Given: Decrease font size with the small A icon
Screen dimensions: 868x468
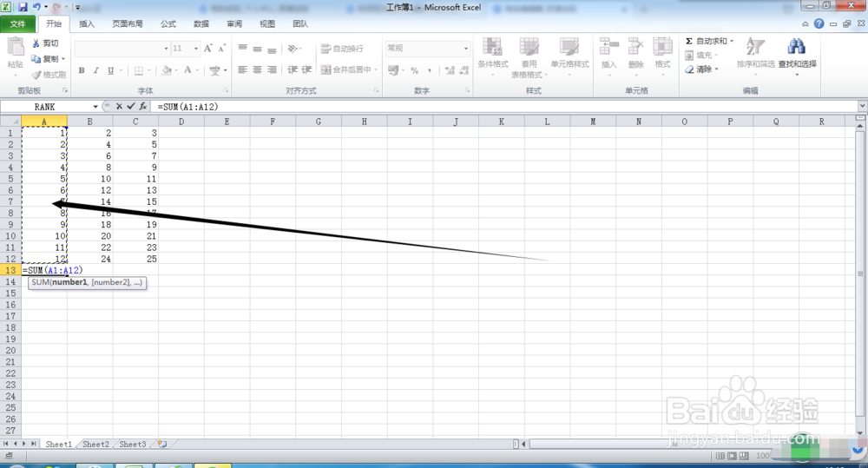Looking at the screenshot, I should click(x=221, y=49).
